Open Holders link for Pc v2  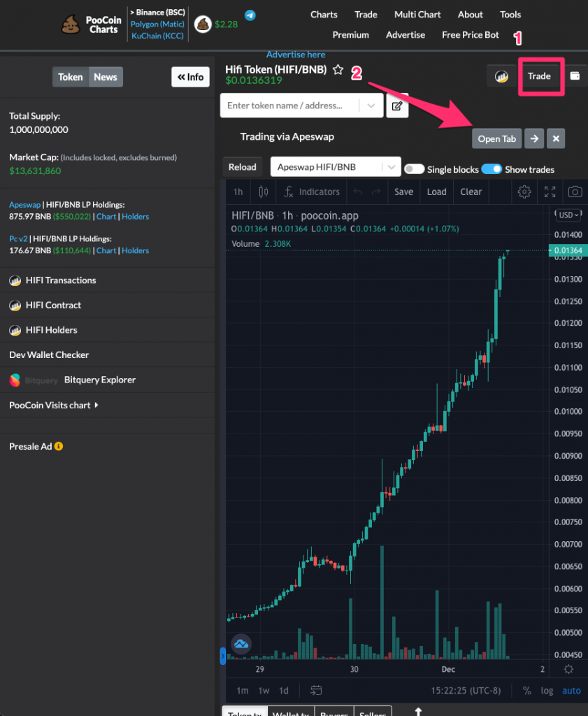point(135,250)
